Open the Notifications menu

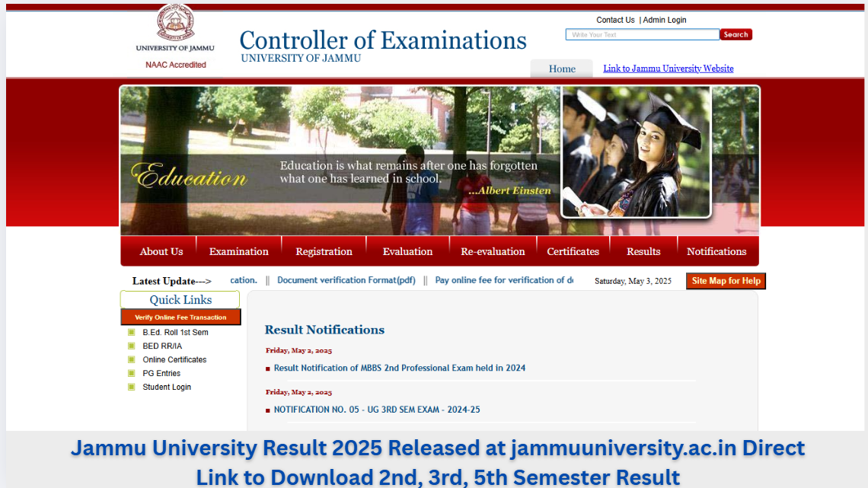point(716,251)
